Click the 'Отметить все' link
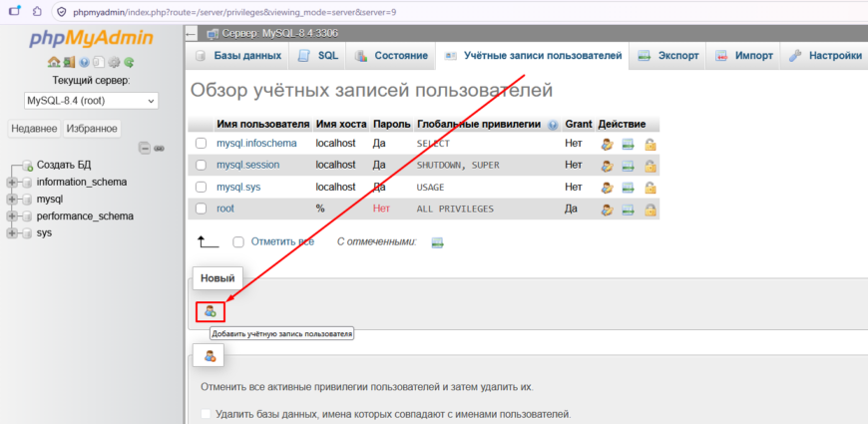 (283, 241)
